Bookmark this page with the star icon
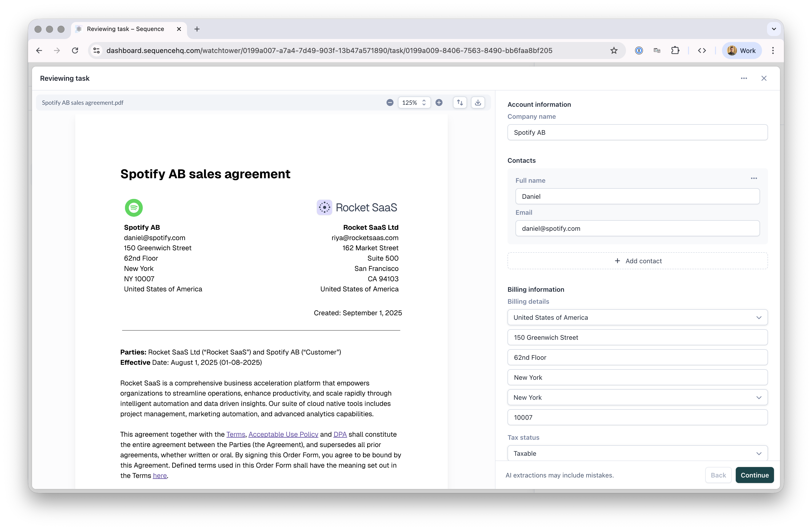Screen dimensions: 812x530 (x=614, y=50)
